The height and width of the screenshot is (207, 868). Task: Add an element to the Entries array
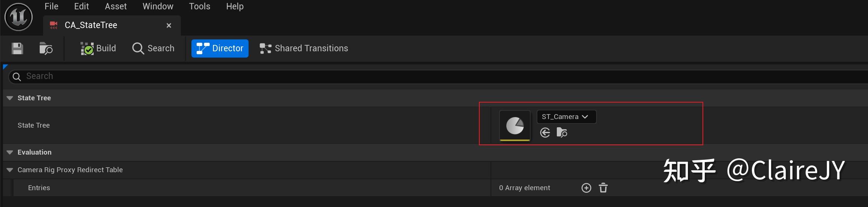pos(586,188)
